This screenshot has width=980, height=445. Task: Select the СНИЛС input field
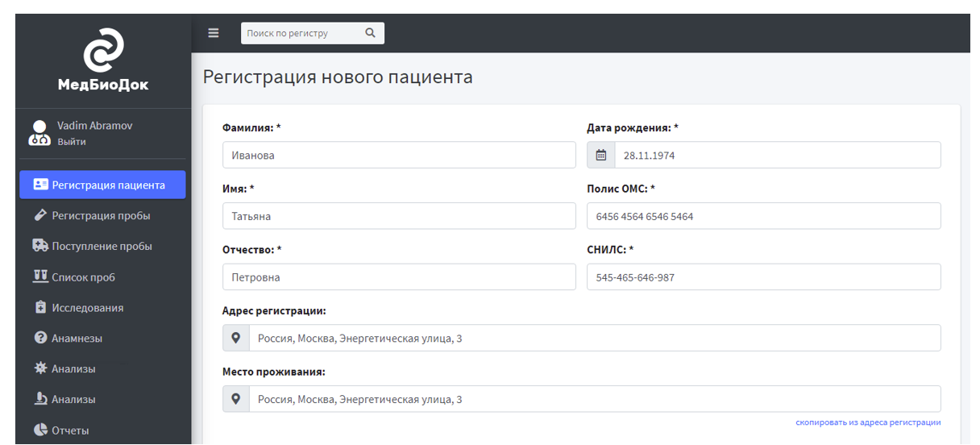(763, 277)
